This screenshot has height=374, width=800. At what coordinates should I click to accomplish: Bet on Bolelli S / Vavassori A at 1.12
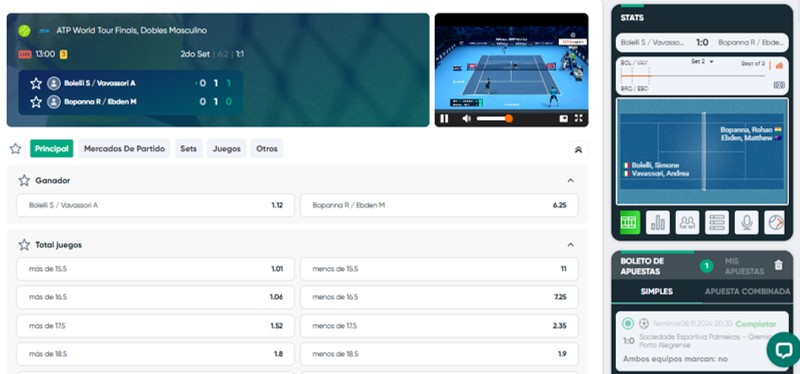[156, 205]
